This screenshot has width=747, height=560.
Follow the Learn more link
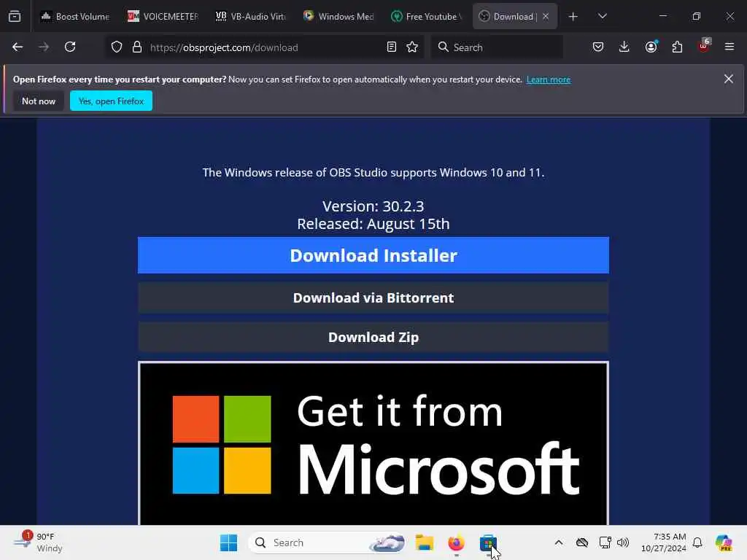(x=549, y=79)
